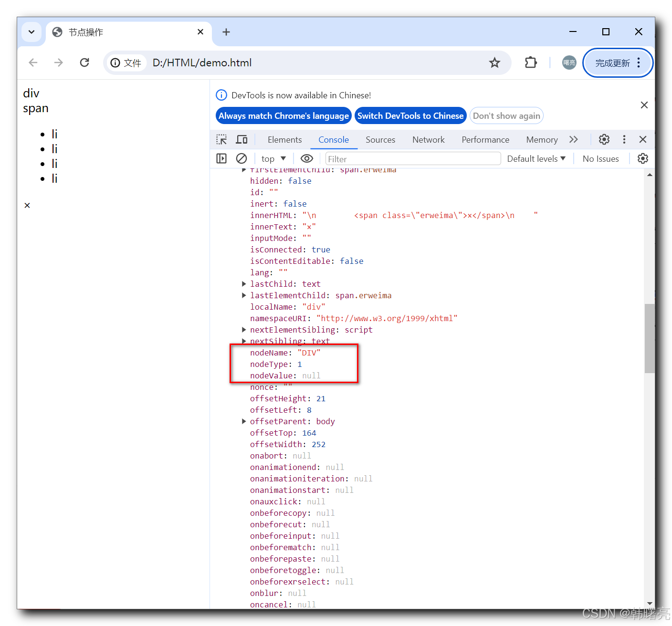Expand the nextElementSibling: script property

click(x=244, y=330)
